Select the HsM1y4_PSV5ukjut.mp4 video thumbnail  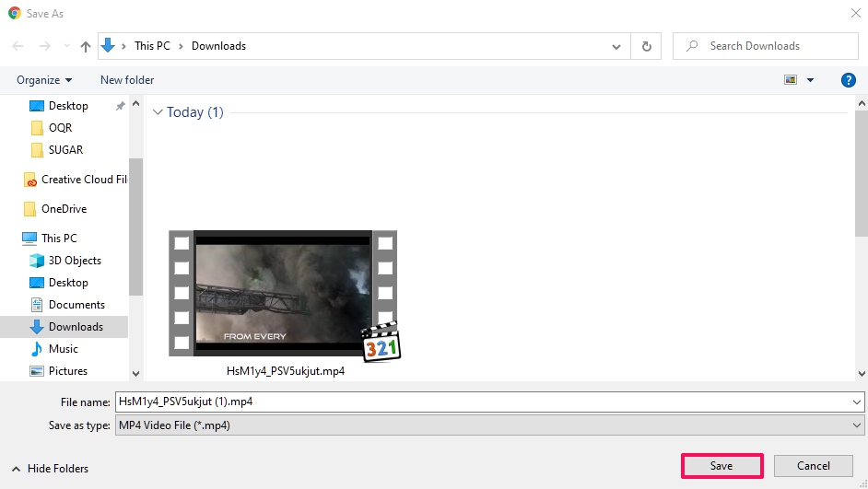pos(284,295)
